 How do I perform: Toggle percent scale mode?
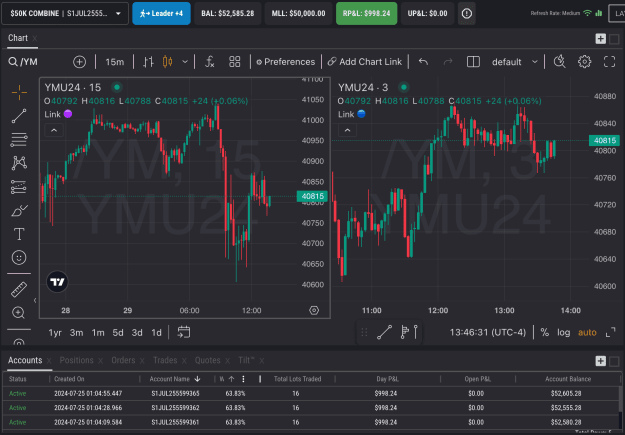[544, 332]
